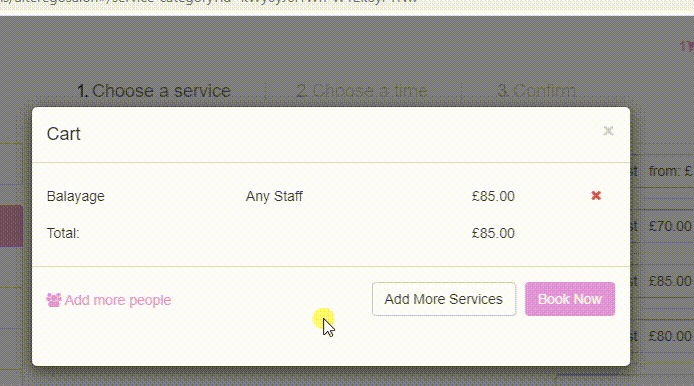This screenshot has height=386, width=694.
Task: Close the Cart dialog with the X
Action: [x=608, y=131]
